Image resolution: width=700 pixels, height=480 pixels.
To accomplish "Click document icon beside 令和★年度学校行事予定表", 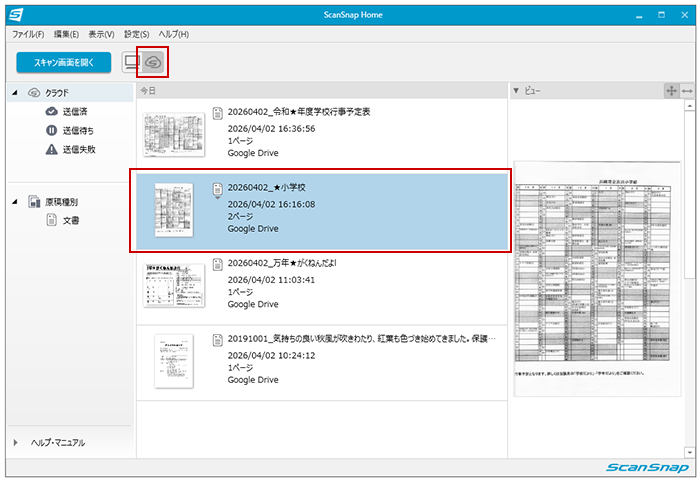I will pyautogui.click(x=217, y=113).
